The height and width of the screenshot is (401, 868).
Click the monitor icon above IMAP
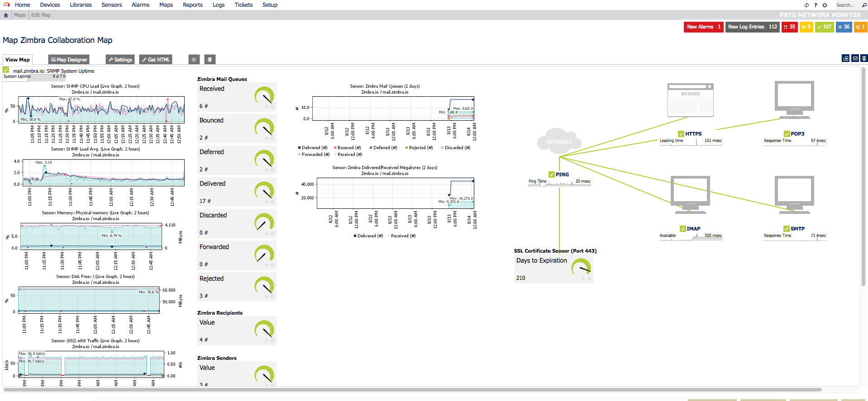(690, 194)
